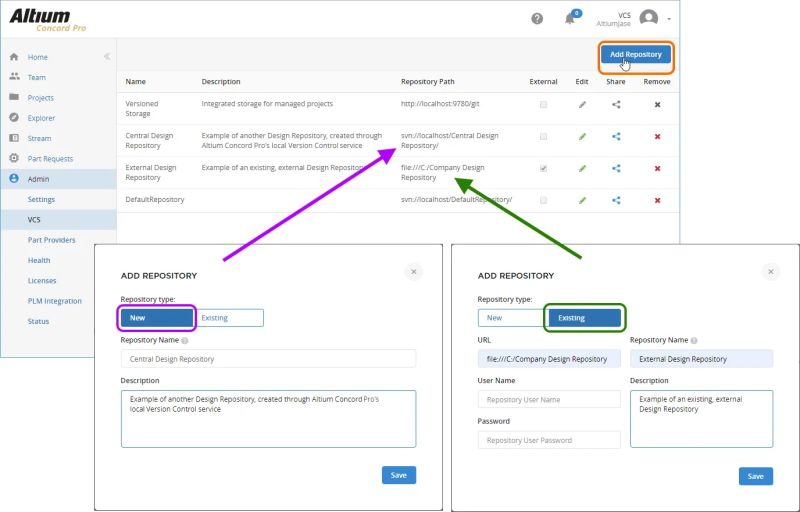Toggle External checkbox for External Design Repository
Image resolution: width=800 pixels, height=512 pixels.
tap(543, 168)
